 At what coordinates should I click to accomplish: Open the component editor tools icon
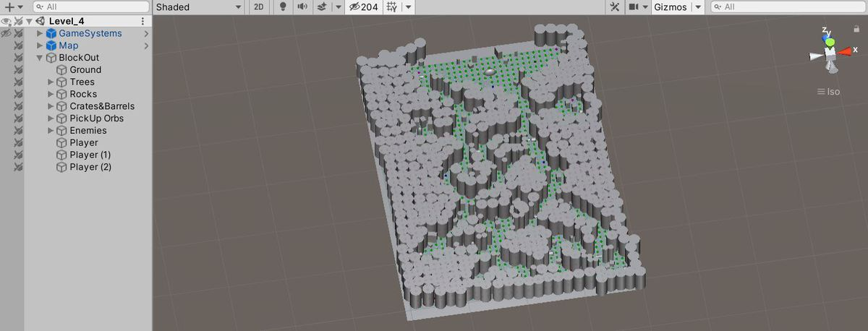click(615, 7)
